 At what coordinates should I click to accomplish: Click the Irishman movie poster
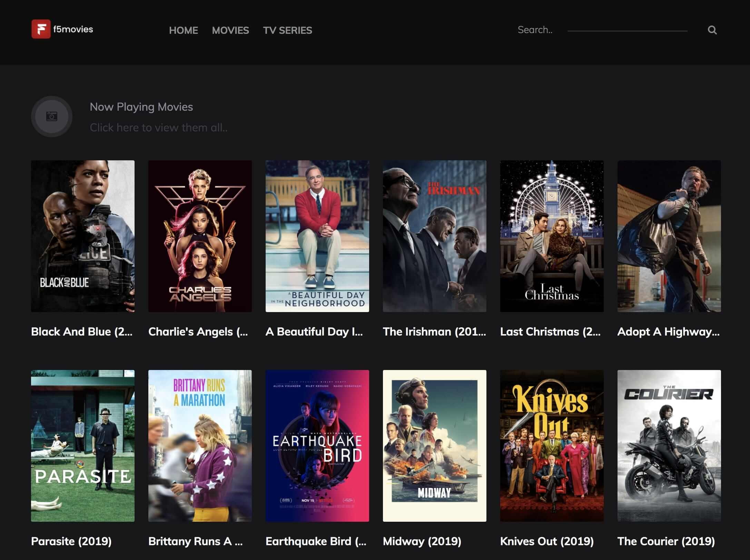point(435,236)
